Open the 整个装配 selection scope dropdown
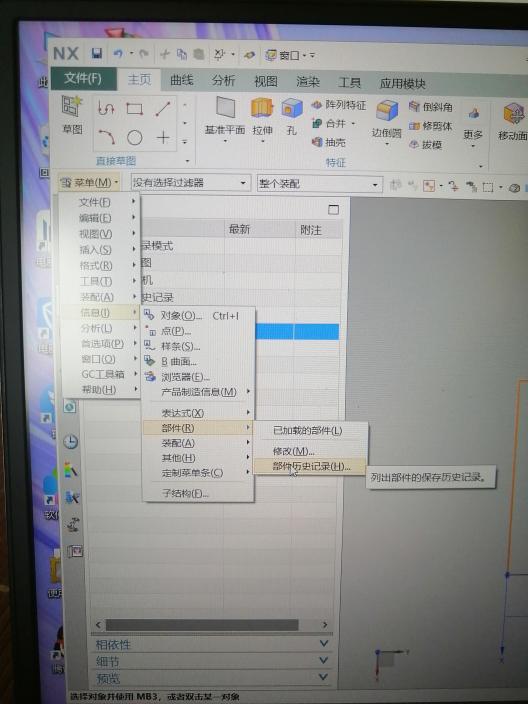 point(319,184)
